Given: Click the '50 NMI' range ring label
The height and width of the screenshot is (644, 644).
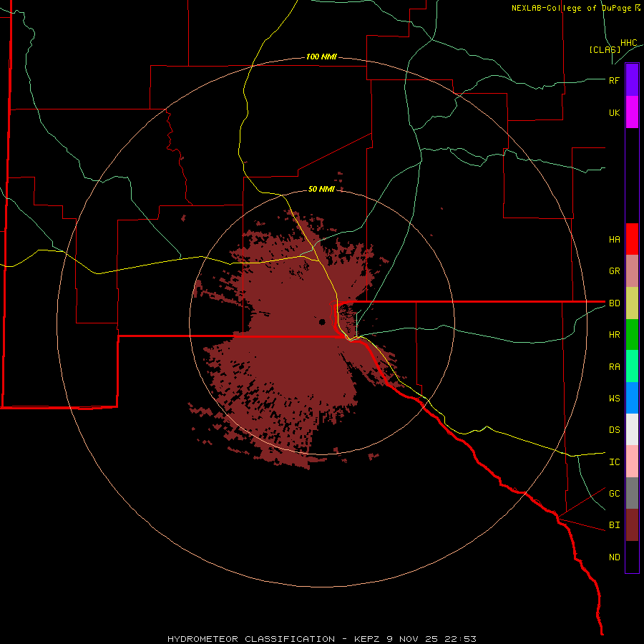Looking at the screenshot, I should click(x=321, y=189).
